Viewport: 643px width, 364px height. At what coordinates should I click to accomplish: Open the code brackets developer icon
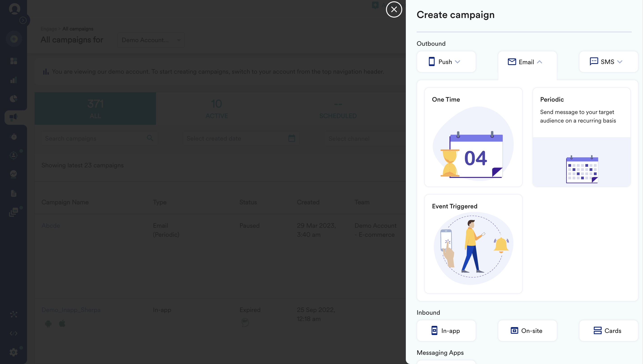14,333
